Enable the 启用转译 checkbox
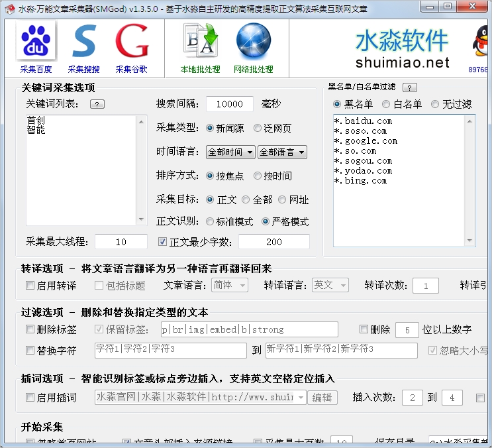 pos(30,286)
